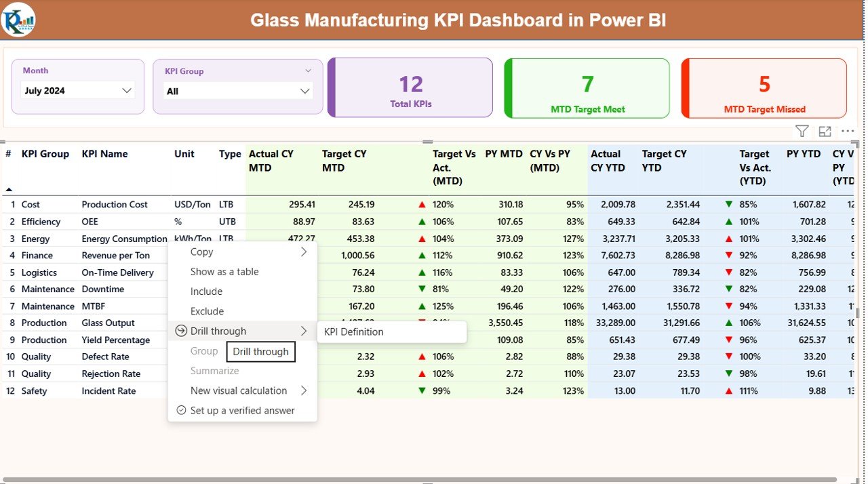The height and width of the screenshot is (484, 868).
Task: Select Show as a table from the context menu
Action: click(224, 271)
